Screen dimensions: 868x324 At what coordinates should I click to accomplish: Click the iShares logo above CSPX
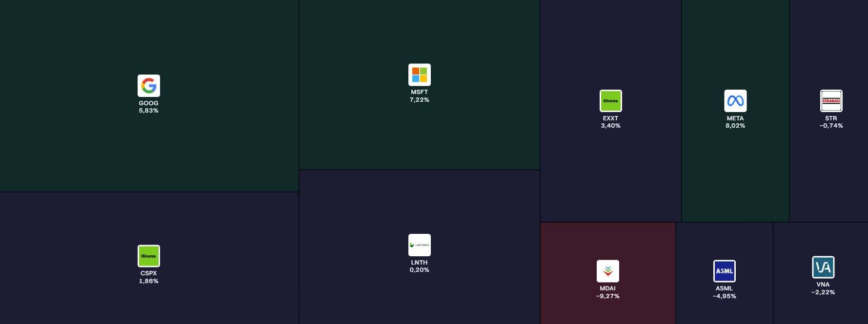[149, 256]
